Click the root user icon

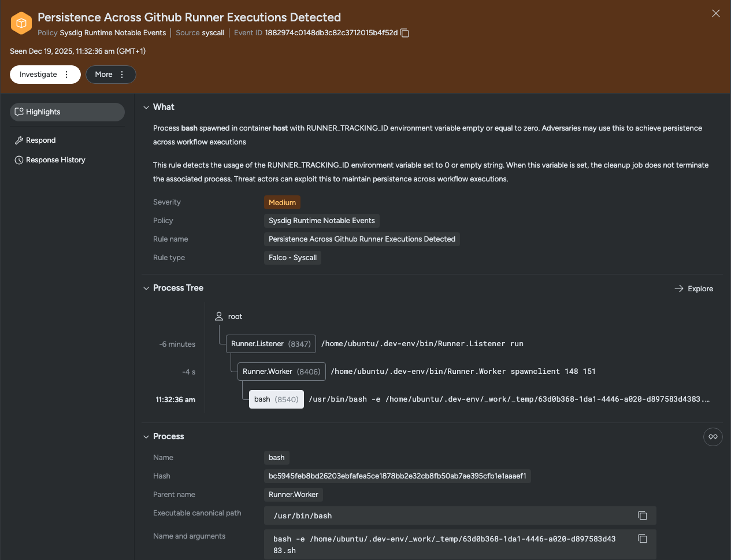(219, 316)
